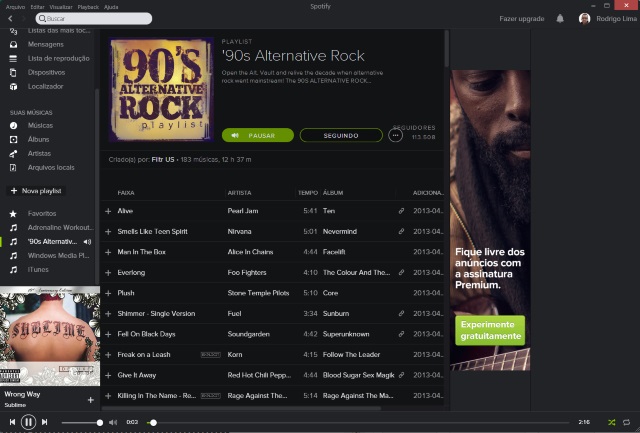This screenshot has height=433, width=640.
Task: Click link icon on Alive row
Action: coord(401,211)
